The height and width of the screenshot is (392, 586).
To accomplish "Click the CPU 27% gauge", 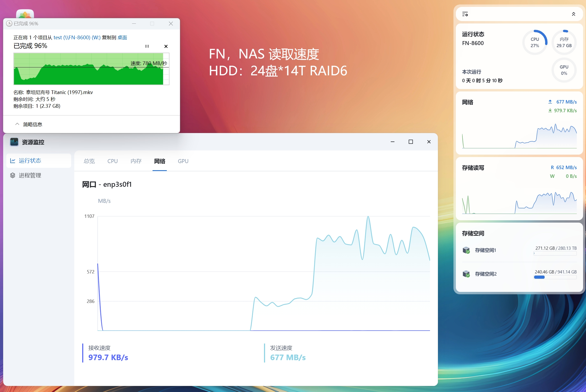I will [x=535, y=42].
